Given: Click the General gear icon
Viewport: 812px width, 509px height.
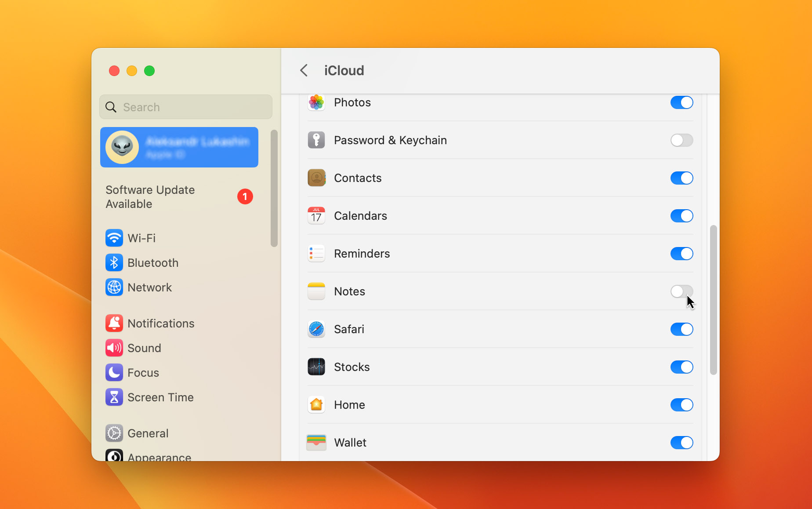Looking at the screenshot, I should [x=114, y=433].
